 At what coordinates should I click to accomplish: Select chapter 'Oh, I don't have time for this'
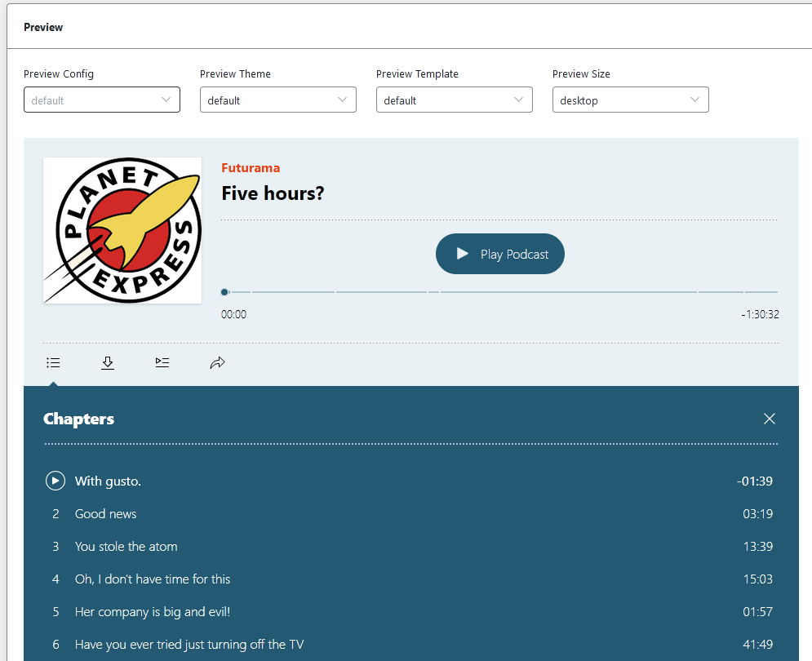tap(411, 579)
